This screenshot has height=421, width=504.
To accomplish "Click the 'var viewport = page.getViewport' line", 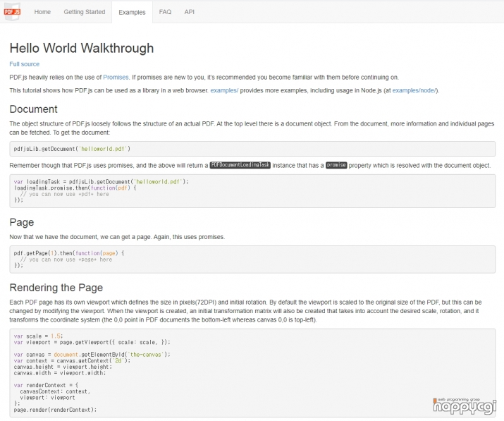I will click(x=92, y=342).
